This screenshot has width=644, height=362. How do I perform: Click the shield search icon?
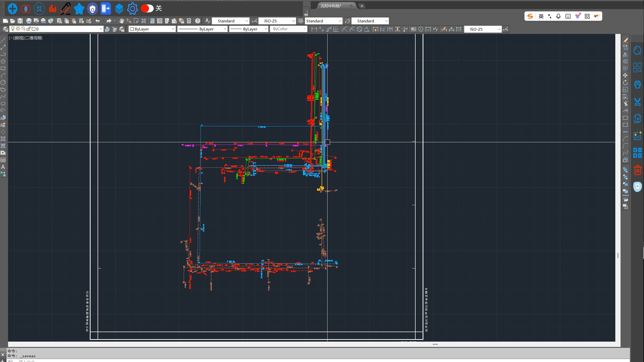92,9
